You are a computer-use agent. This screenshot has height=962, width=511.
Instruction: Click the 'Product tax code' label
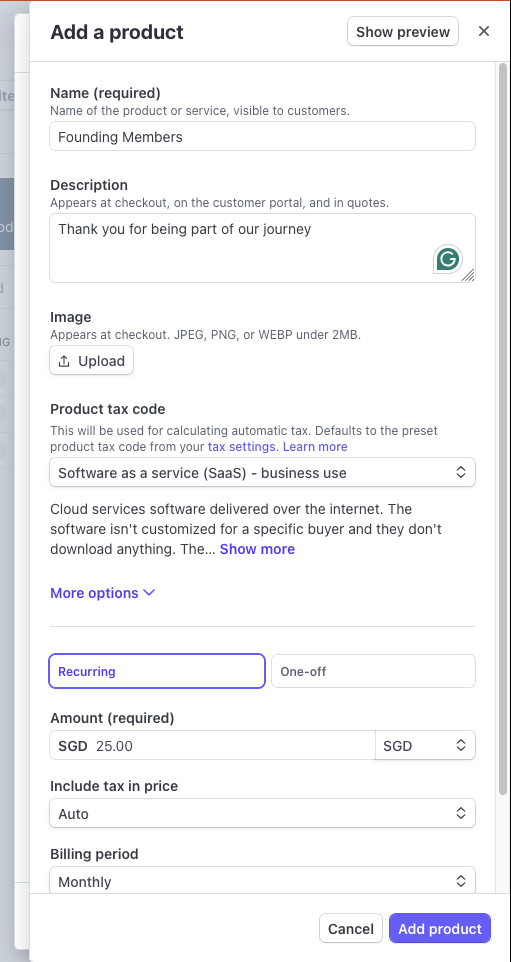[x=107, y=409]
